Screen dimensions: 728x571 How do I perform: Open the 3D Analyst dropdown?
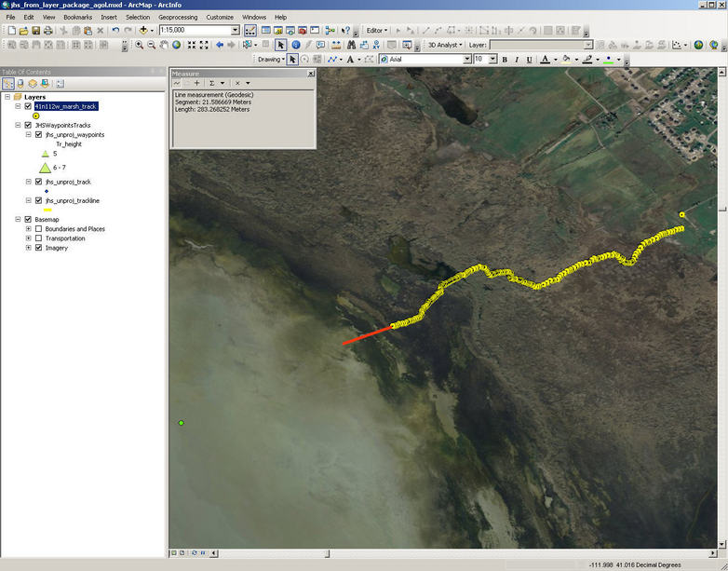(445, 45)
